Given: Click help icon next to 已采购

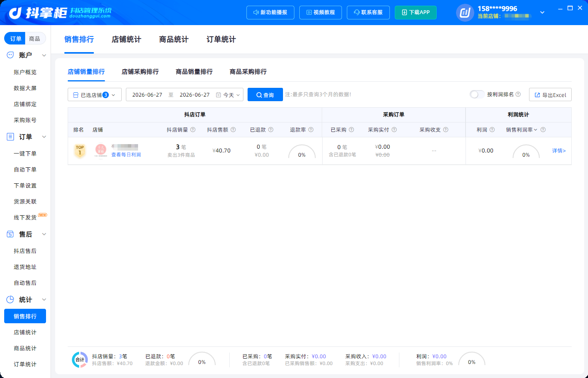Looking at the screenshot, I should coord(351,130).
